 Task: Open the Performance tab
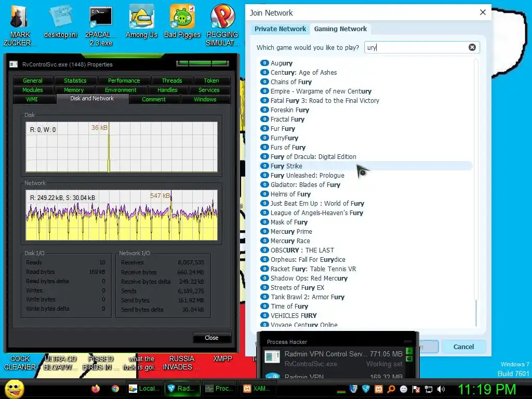124,81
